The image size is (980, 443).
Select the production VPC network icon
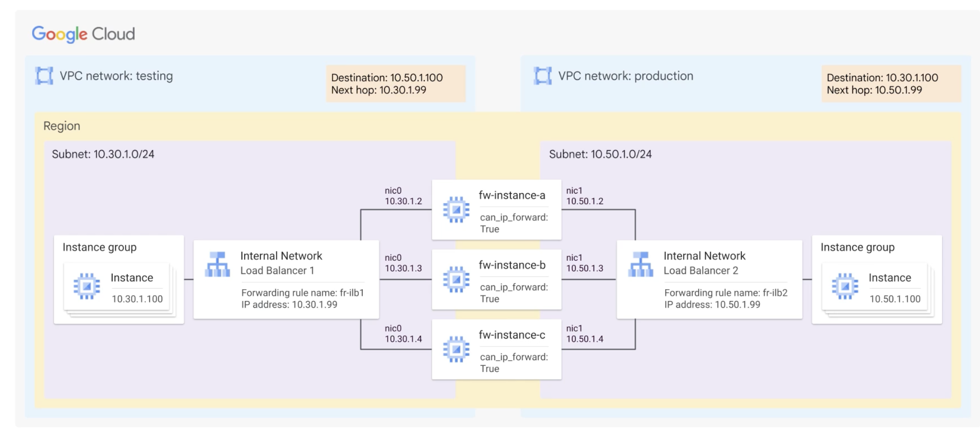tap(543, 76)
